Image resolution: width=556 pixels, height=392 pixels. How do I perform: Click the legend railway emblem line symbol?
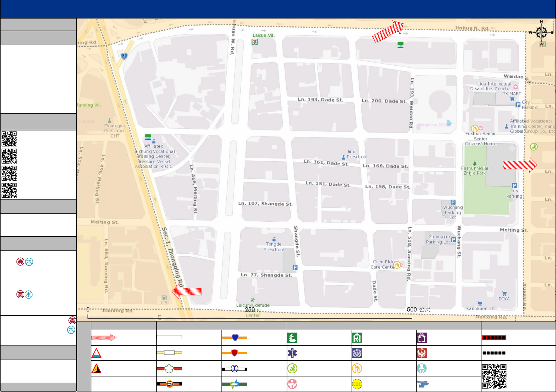235,369
